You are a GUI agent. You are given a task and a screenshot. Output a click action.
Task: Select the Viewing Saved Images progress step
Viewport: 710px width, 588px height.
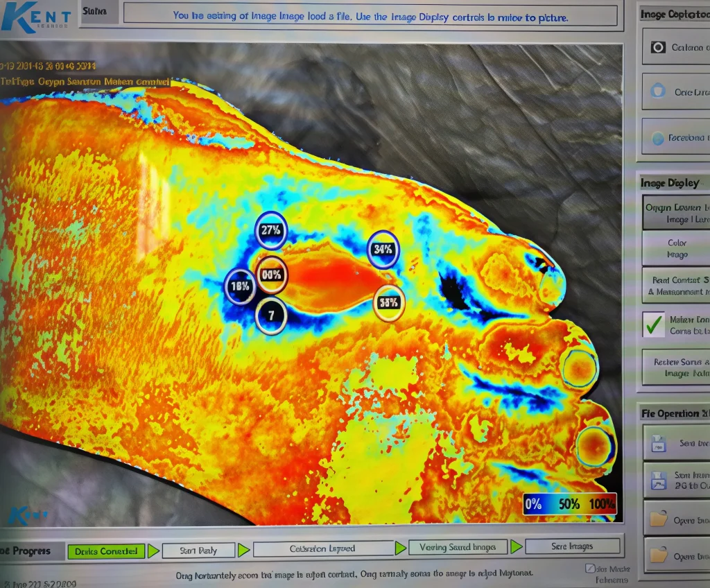click(458, 547)
